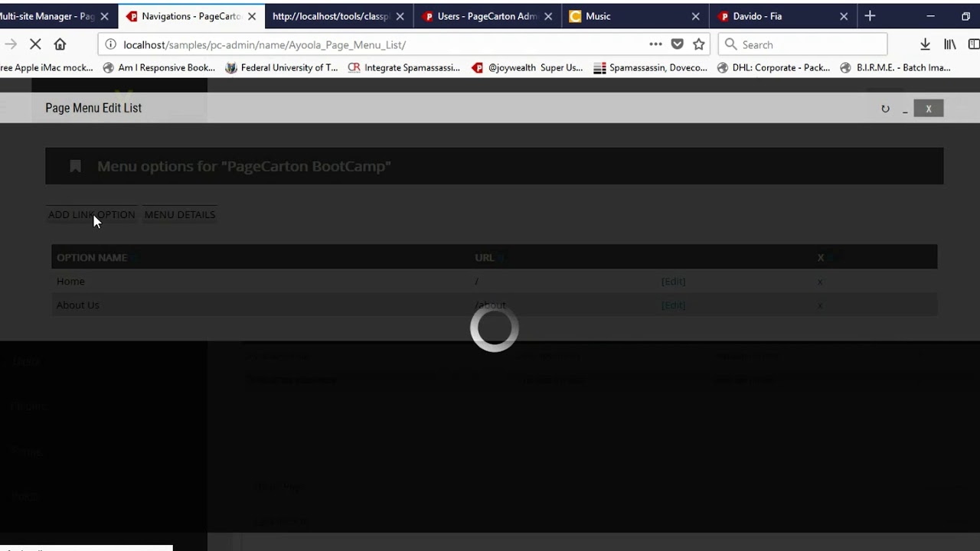Delete the Home menu option via x

pyautogui.click(x=820, y=281)
